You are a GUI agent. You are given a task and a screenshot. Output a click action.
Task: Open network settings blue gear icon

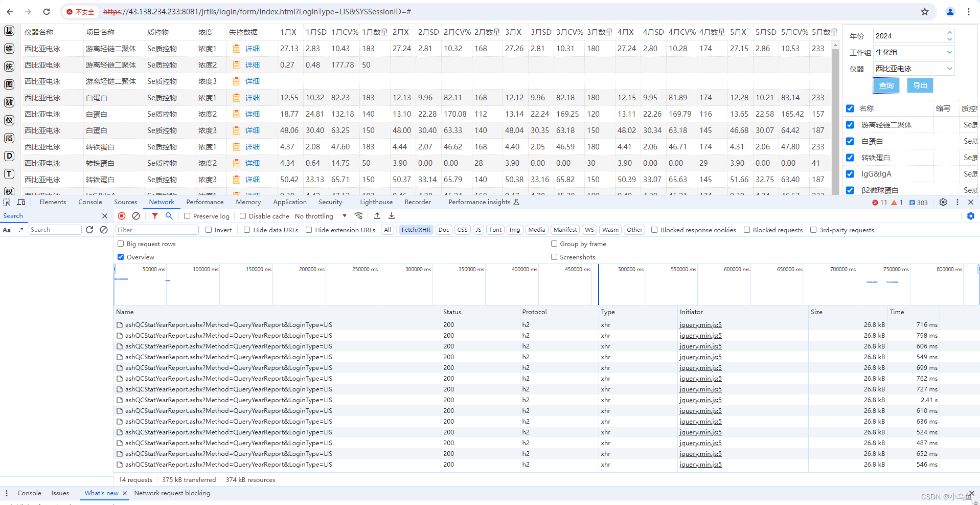971,216
